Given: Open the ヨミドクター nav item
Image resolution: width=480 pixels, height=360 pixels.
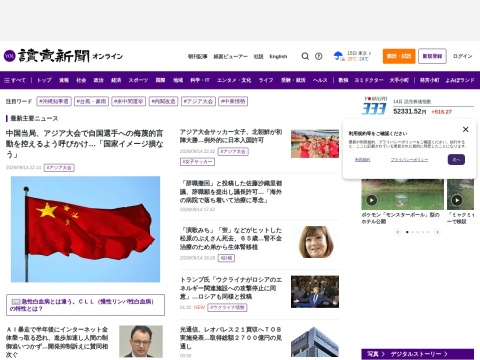Looking at the screenshot, I should pos(369,80).
